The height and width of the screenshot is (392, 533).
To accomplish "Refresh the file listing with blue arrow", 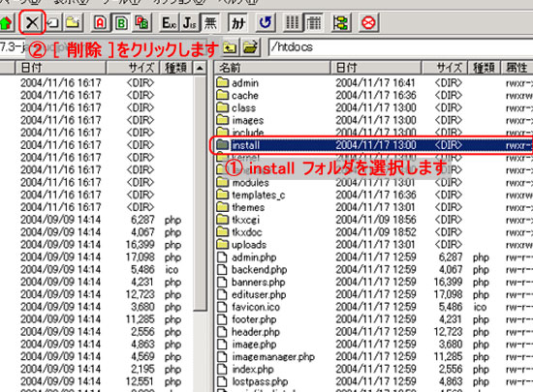I will [x=265, y=22].
